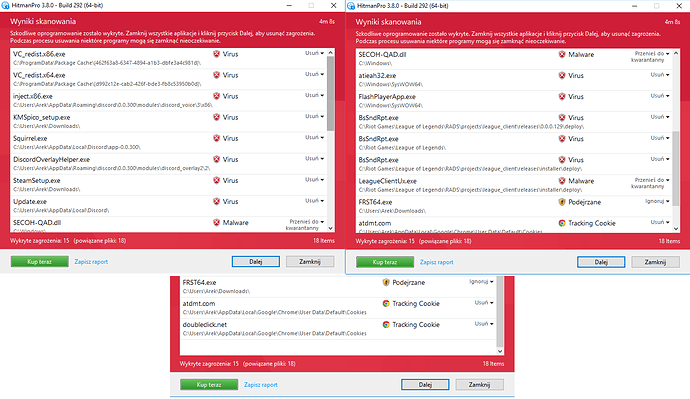Image resolution: width=690 pixels, height=399 pixels.
Task: Click the red Virus icon for inject.x86.exe
Action: [x=217, y=96]
